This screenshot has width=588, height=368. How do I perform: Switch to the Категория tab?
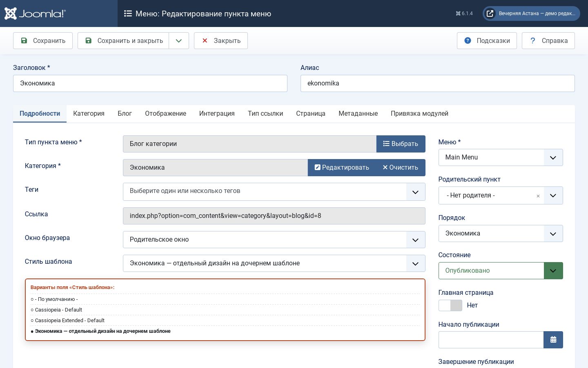point(89,114)
